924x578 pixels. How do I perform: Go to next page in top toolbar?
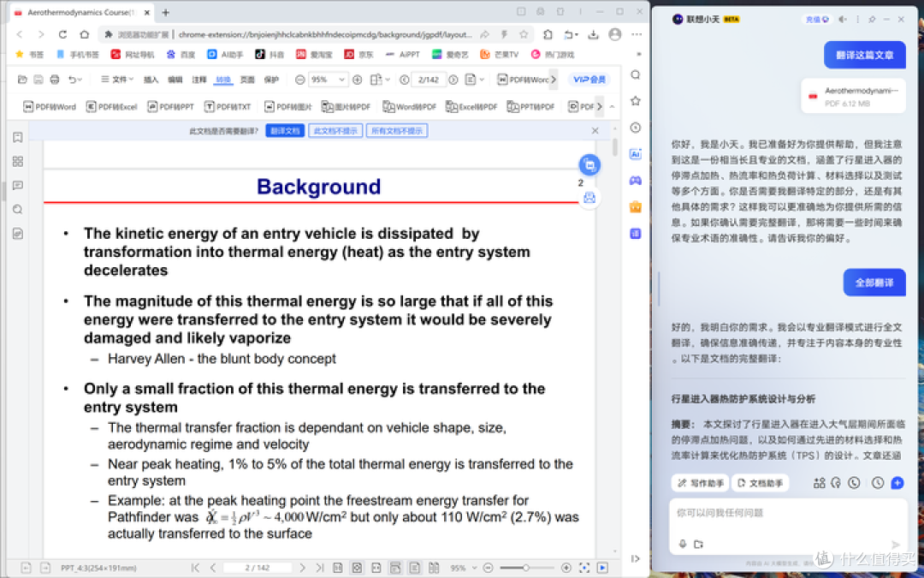(453, 80)
